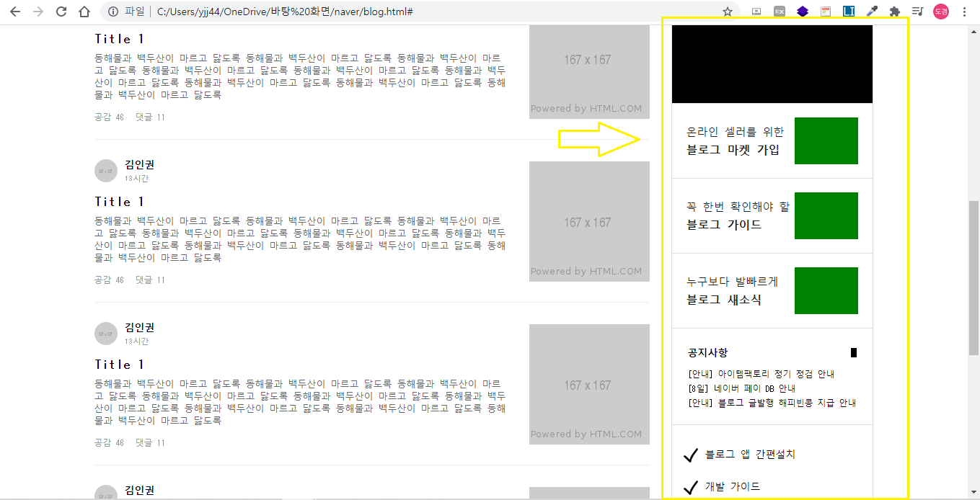The image size is (980, 500).
Task: Click the small black icon beside 공지사항
Action: coord(854,352)
